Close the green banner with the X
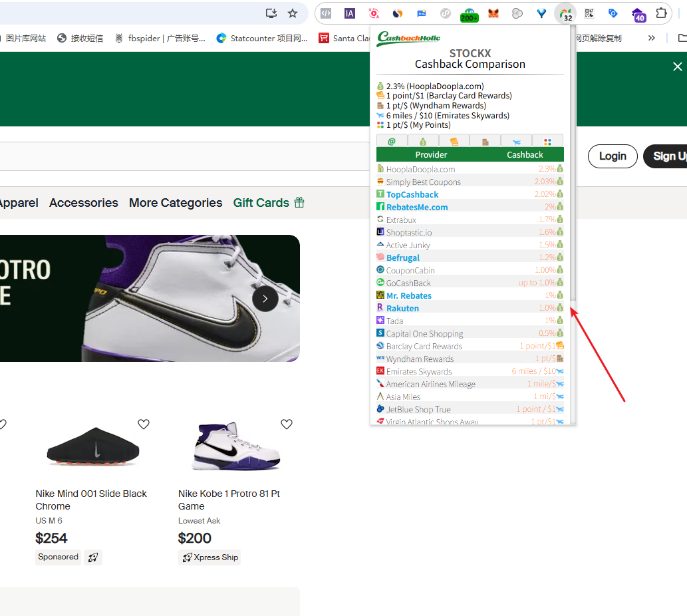The width and height of the screenshot is (687, 616). tap(677, 67)
